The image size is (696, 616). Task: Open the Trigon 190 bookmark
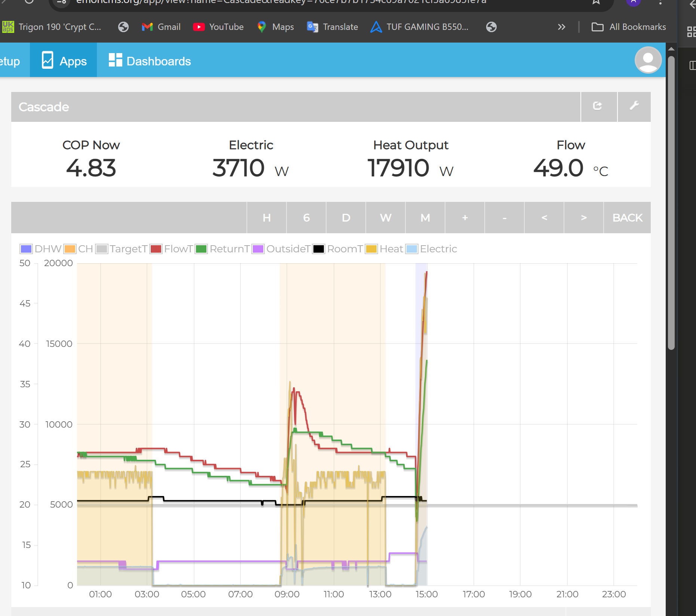coord(52,27)
